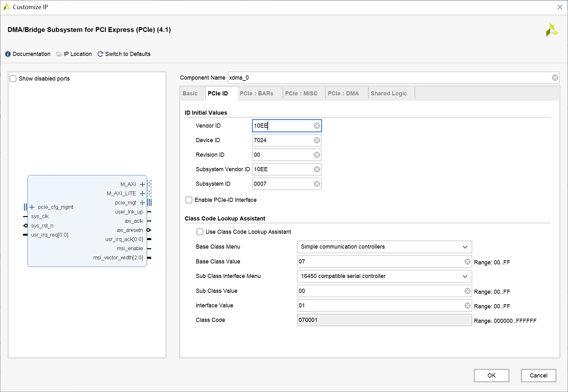Screen dimensions: 568x392
Task: Select the axi_aresetn port label
Action: (130, 230)
